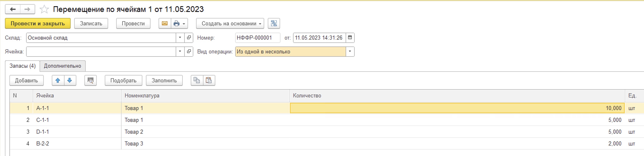Switch to the Дополнительно tab
Screen dimensions: 644x156
pos(63,66)
